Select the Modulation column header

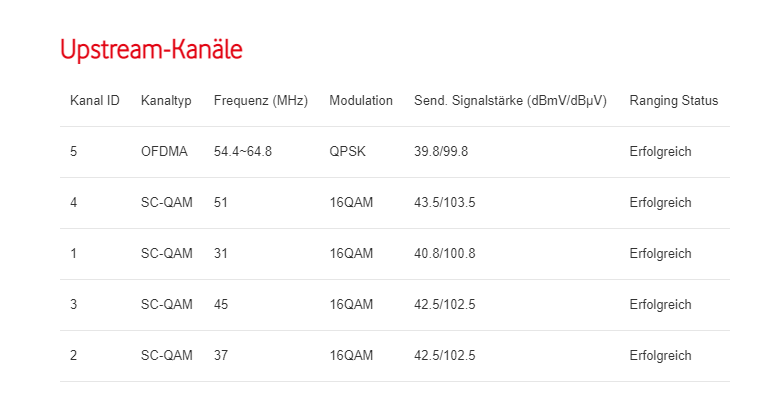(361, 101)
